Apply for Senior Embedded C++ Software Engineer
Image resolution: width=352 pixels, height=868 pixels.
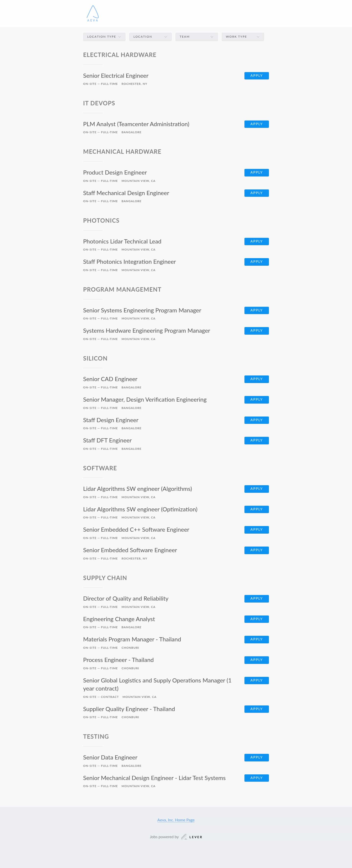[x=256, y=530]
